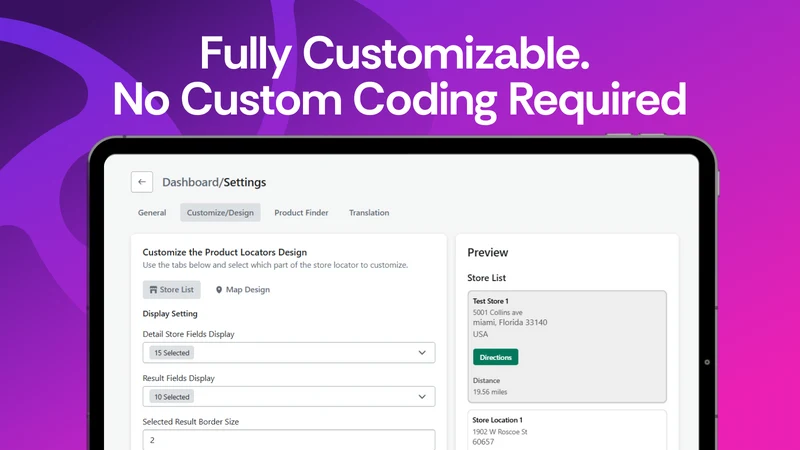Open the General settings tab

coord(152,213)
